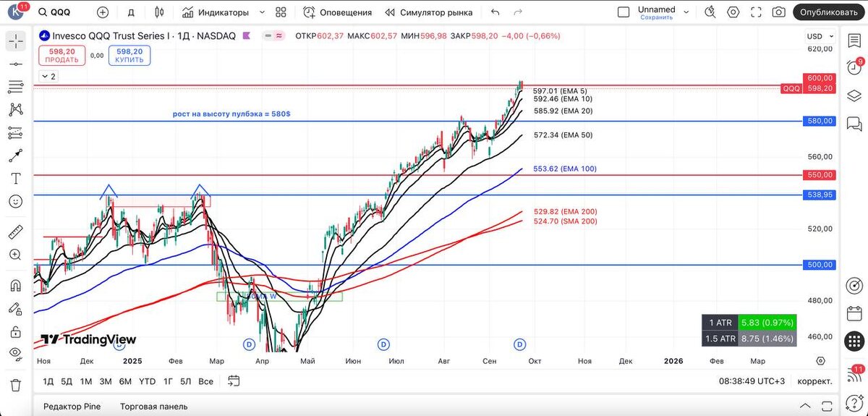Open alerts panel with 9 badge
The image size is (868, 416).
click(x=854, y=67)
